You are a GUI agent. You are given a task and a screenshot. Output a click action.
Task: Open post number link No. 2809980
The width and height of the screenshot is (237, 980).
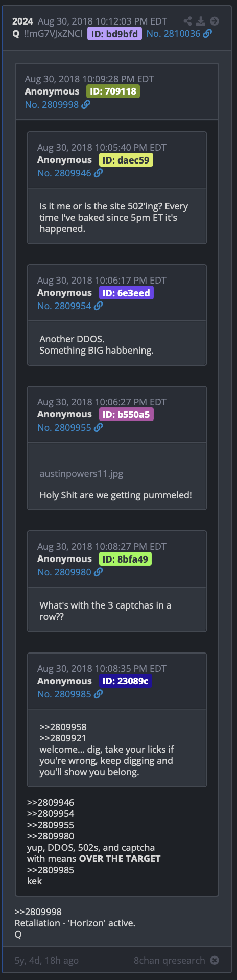(x=64, y=572)
